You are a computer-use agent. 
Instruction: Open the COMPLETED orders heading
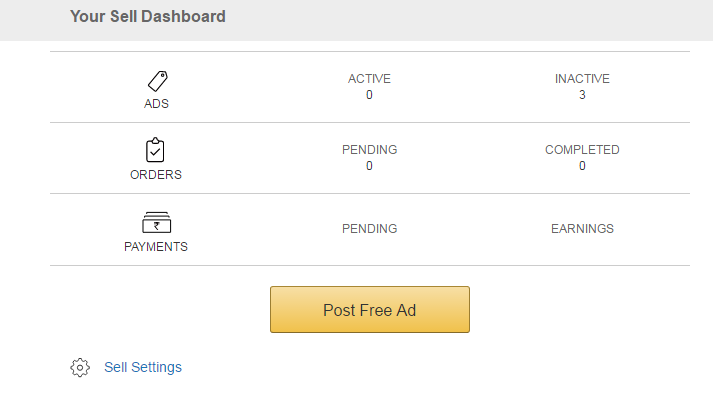tap(582, 150)
